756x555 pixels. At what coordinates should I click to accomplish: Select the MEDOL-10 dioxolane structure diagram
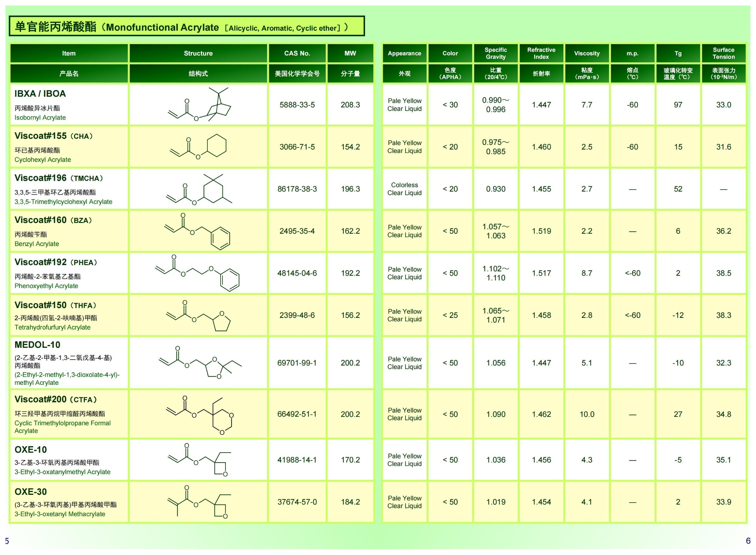click(x=200, y=363)
